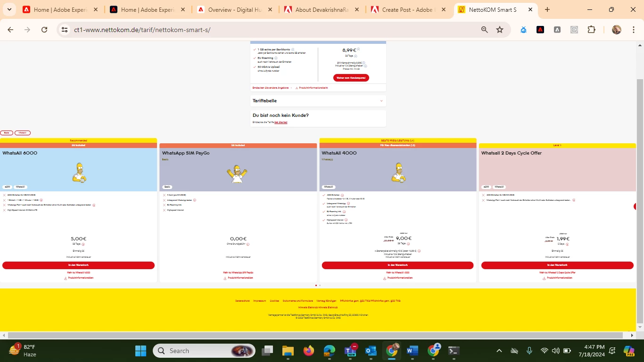Open Mehr zu Whatsall 2 Days Cycle Offer
644x362 pixels.
(x=557, y=272)
